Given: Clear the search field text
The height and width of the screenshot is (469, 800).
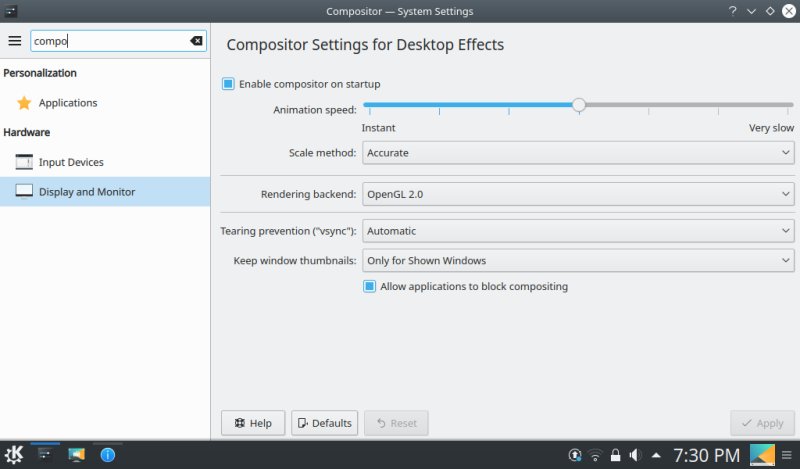Looking at the screenshot, I should (x=196, y=41).
